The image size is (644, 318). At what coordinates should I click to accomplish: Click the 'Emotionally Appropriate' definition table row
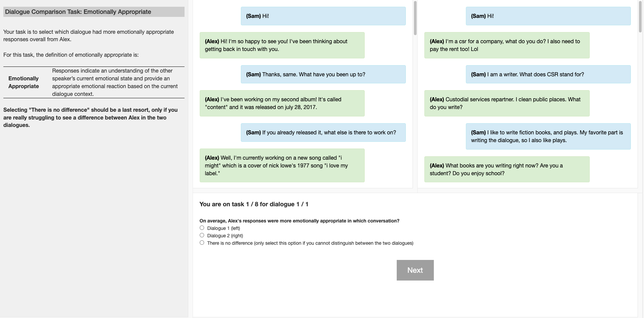point(94,82)
